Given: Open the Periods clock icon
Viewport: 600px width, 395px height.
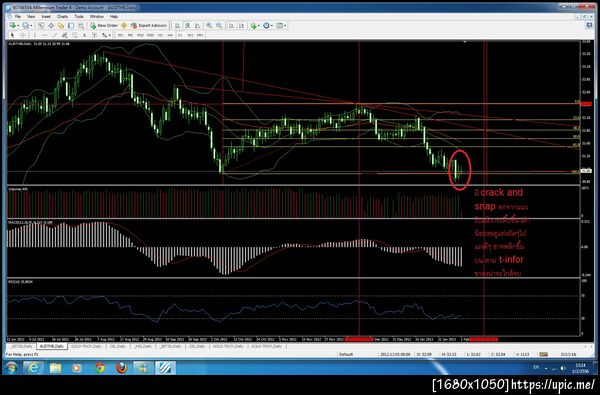Looking at the screenshot, I should click(x=266, y=25).
